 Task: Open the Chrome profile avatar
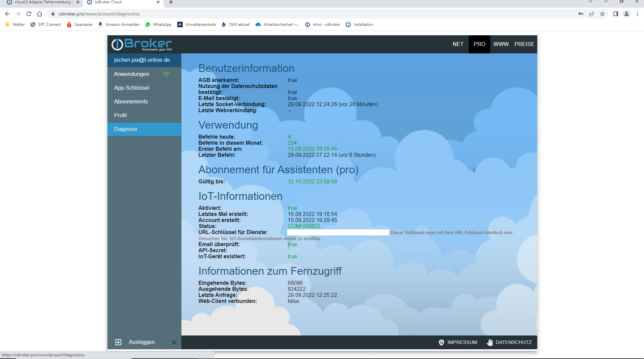coord(627,14)
